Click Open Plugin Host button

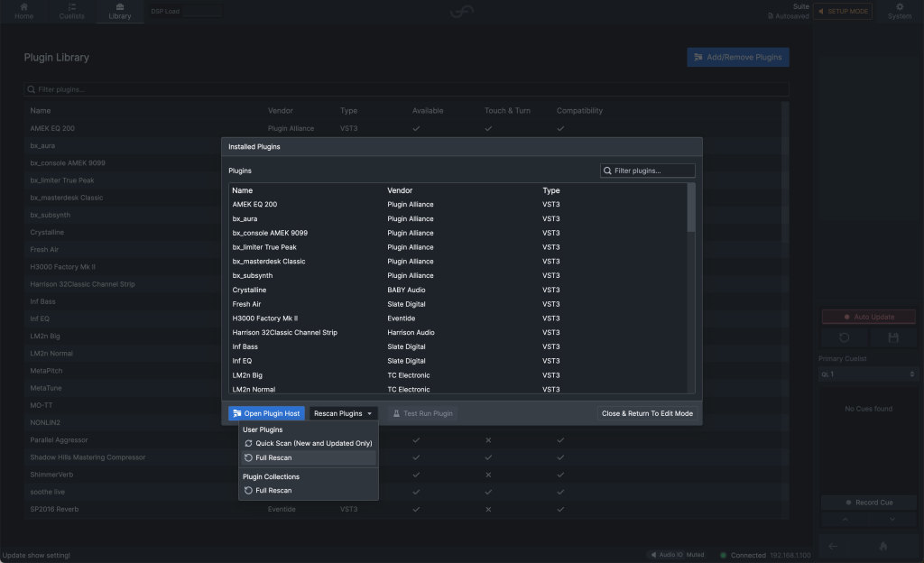(x=266, y=413)
